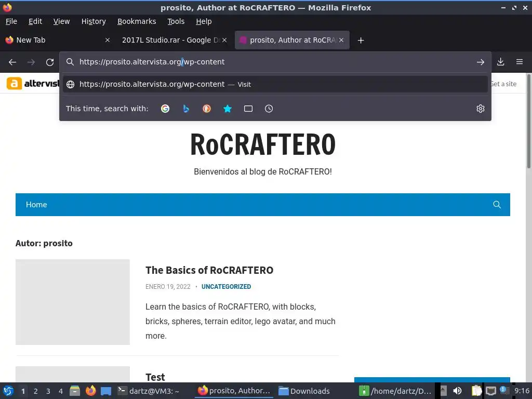Screen dimensions: 532x399
Task: Click the site search magnifier in the blue menu bar
Action: [x=497, y=205]
